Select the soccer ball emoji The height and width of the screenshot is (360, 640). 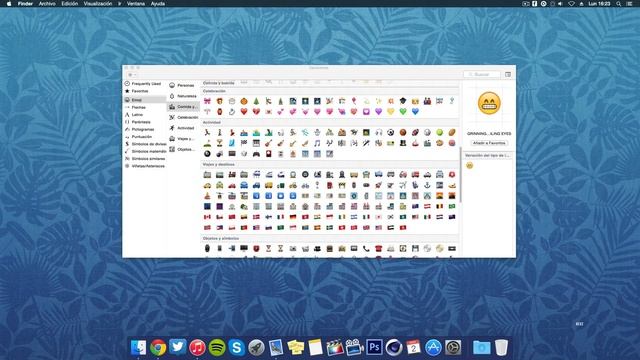click(391, 132)
